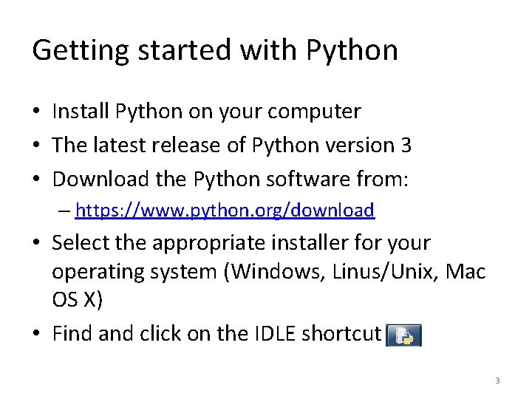Click slide number 3 in the corner

(x=497, y=381)
